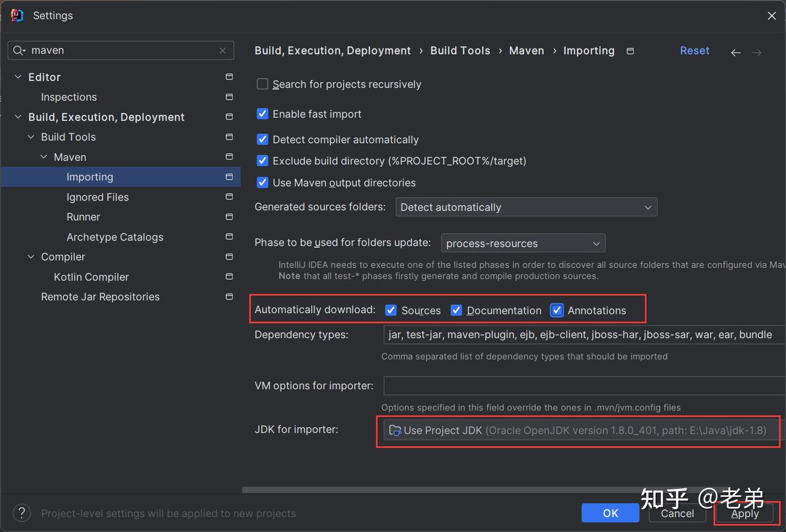Screen dimensions: 786x532
Task: Collapse the Maven tree node
Action: pos(44,157)
